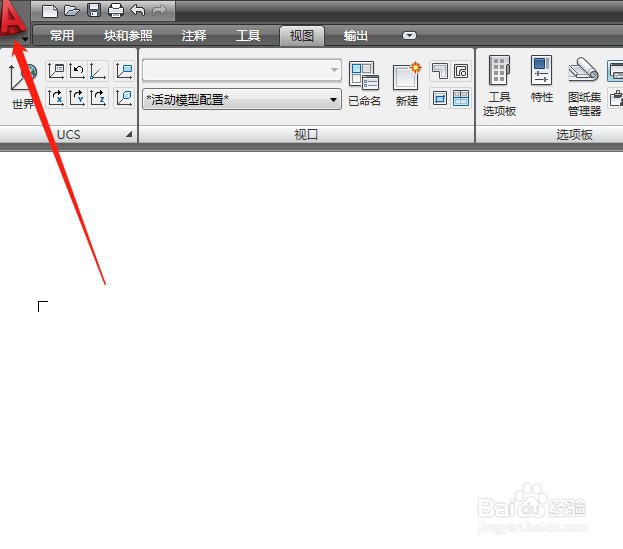623x549 pixels.
Task: Open the 工具选项板 tool palettes button
Action: coord(499,86)
